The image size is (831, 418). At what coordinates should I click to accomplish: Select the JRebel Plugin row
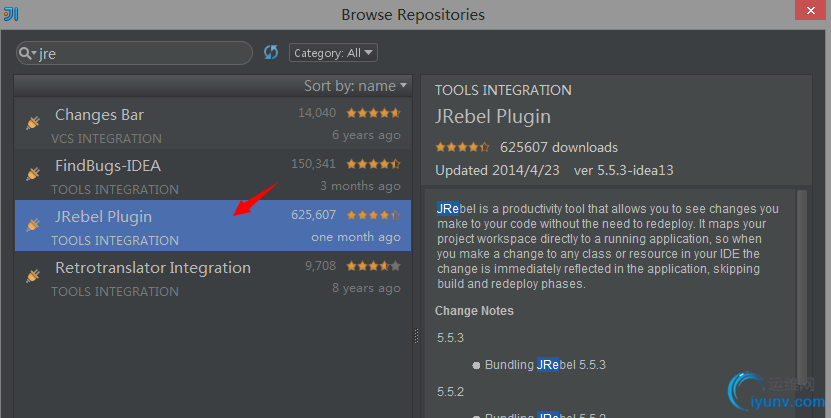pyautogui.click(x=213, y=226)
